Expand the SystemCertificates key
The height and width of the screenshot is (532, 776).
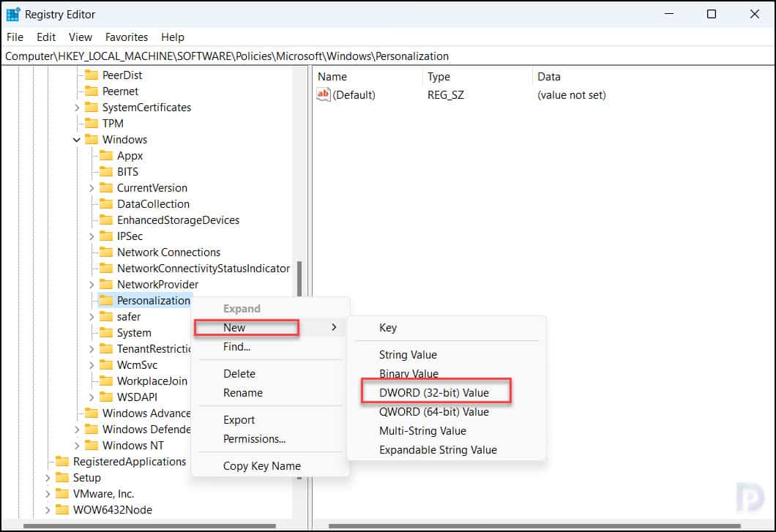(x=77, y=108)
